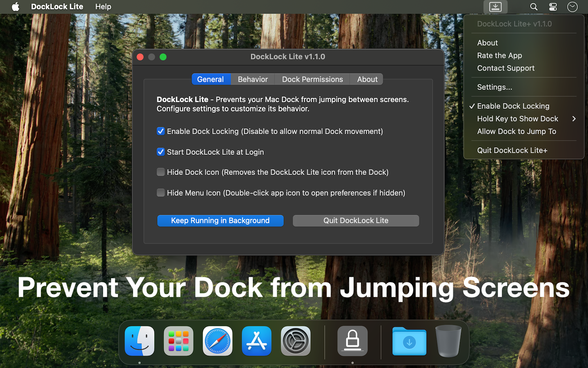The width and height of the screenshot is (588, 368).
Task: Open Launchpad from the Dock
Action: tap(179, 341)
